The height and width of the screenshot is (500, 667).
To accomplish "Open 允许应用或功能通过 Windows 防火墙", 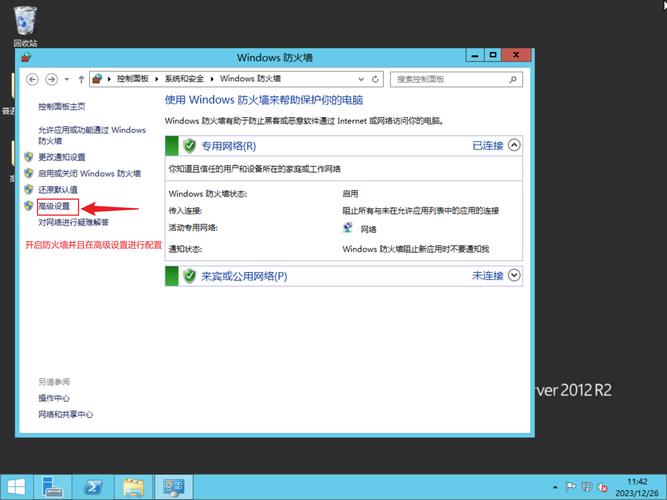I will pos(92,135).
